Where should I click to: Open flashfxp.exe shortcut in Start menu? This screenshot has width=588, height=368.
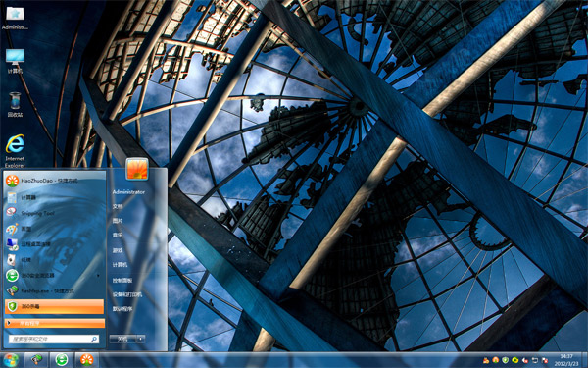point(55,290)
